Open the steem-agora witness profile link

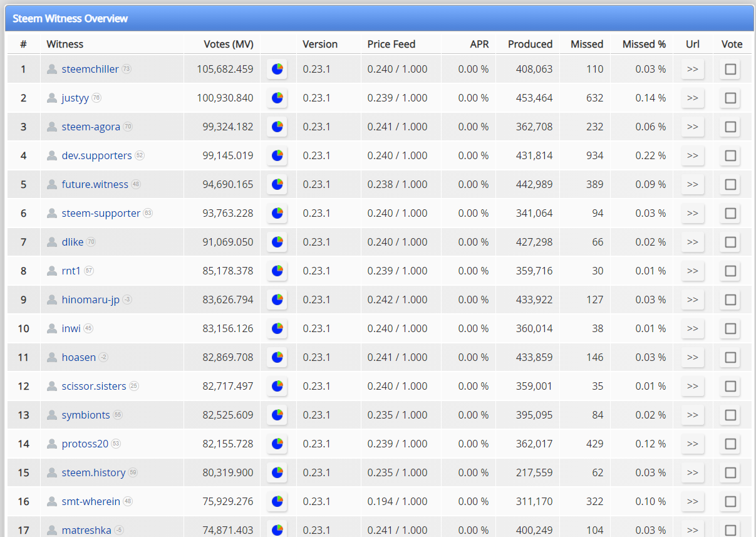[91, 127]
